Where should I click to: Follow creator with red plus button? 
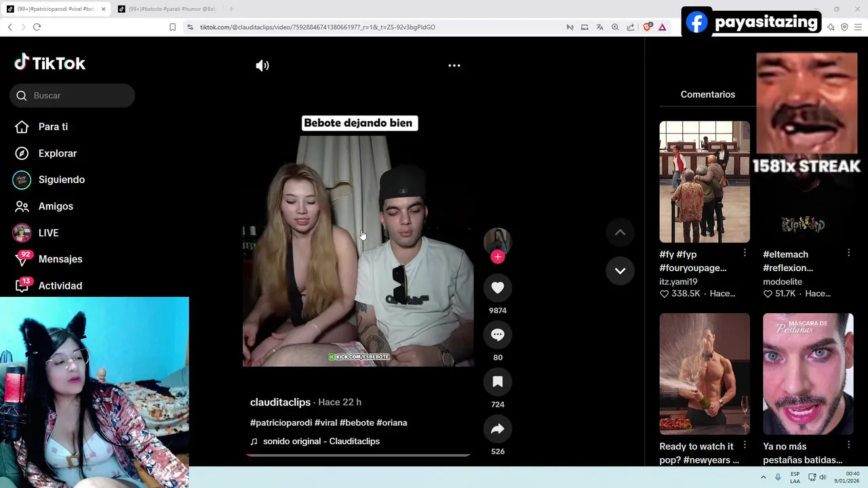pyautogui.click(x=498, y=257)
